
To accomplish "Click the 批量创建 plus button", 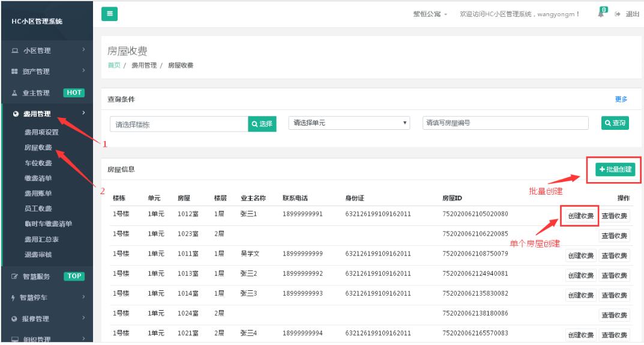I will pos(615,169).
